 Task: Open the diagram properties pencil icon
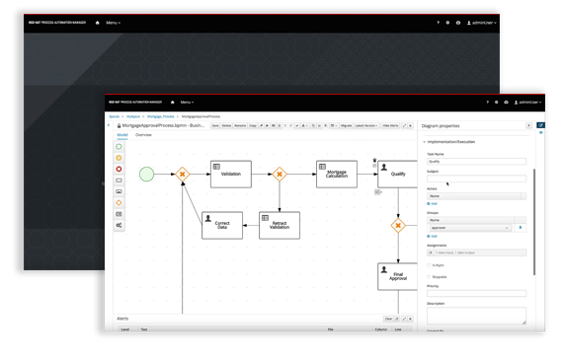click(540, 125)
